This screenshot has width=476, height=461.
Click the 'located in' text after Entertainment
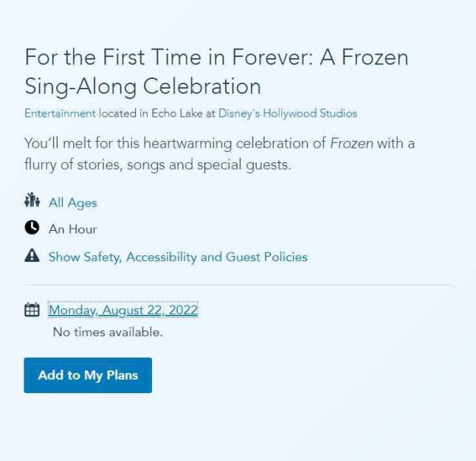click(x=123, y=113)
